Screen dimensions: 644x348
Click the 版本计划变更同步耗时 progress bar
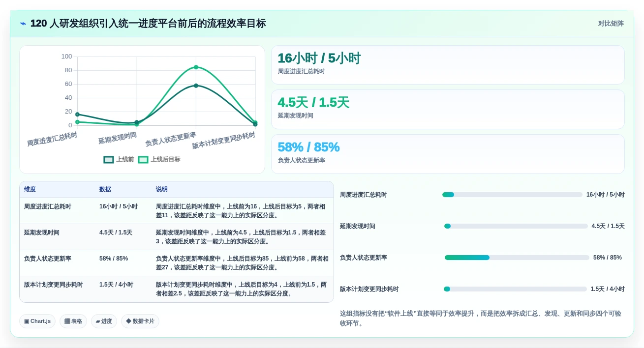(515, 289)
